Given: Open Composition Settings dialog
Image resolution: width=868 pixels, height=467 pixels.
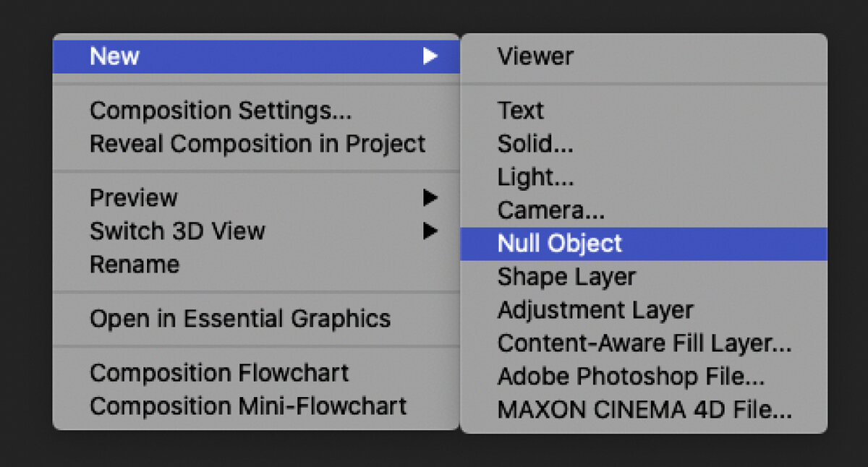Looking at the screenshot, I should (x=221, y=111).
